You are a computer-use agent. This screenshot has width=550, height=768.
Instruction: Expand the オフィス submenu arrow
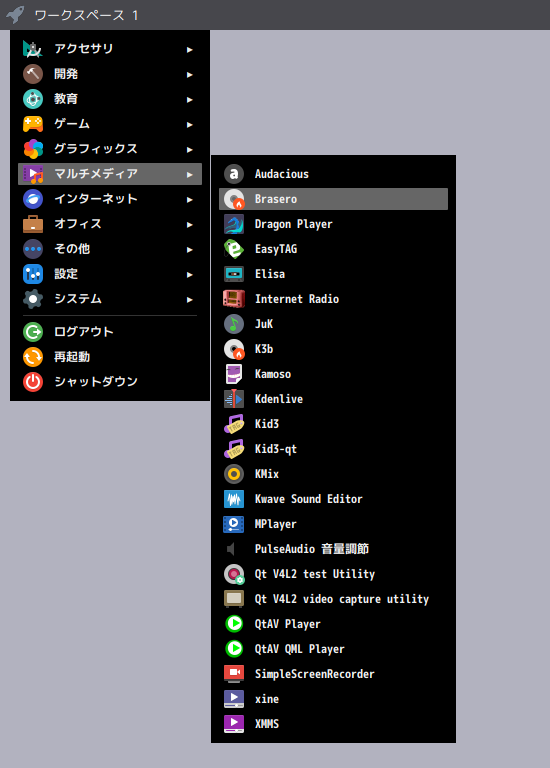click(190, 224)
